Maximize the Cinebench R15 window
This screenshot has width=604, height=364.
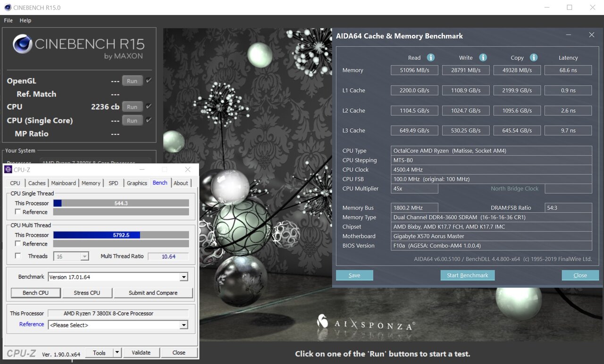(570, 8)
